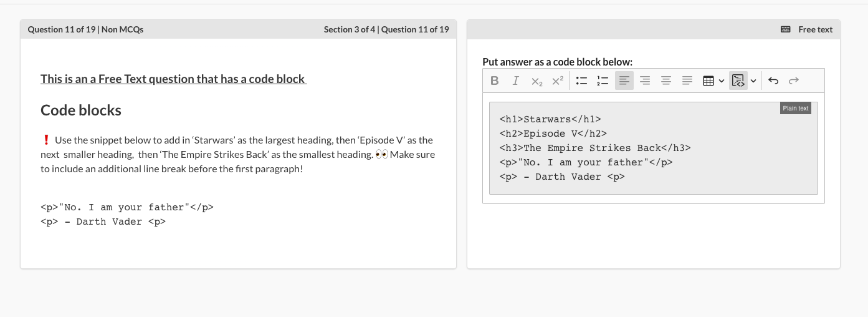Insert a numbered list

[x=603, y=80]
